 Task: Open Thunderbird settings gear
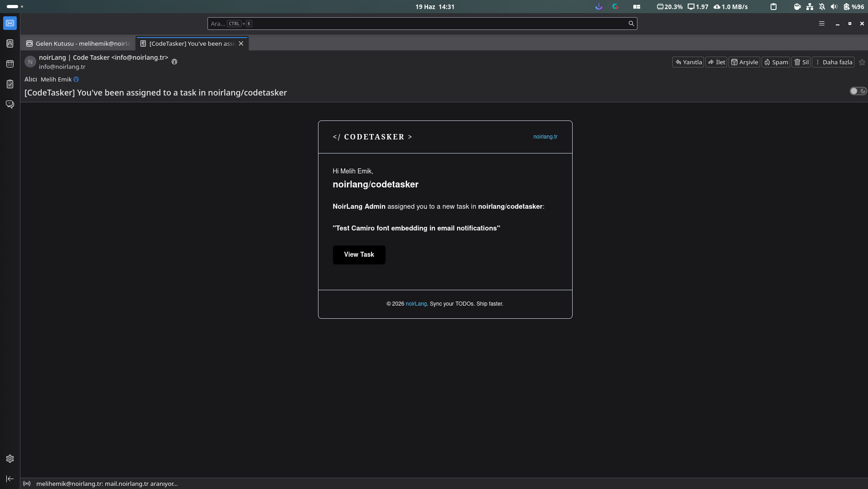pyautogui.click(x=10, y=459)
